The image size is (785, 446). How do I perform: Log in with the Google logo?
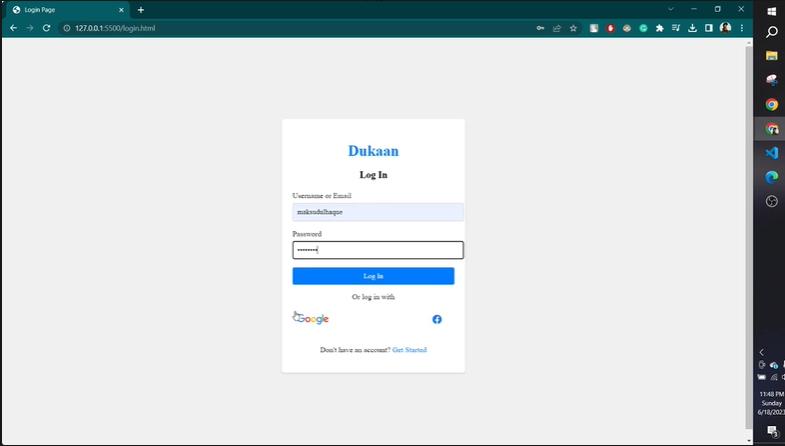click(x=311, y=319)
